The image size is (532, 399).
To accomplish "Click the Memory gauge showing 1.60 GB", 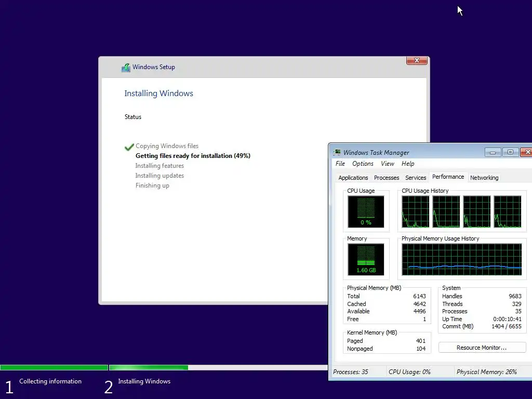I will [366, 259].
